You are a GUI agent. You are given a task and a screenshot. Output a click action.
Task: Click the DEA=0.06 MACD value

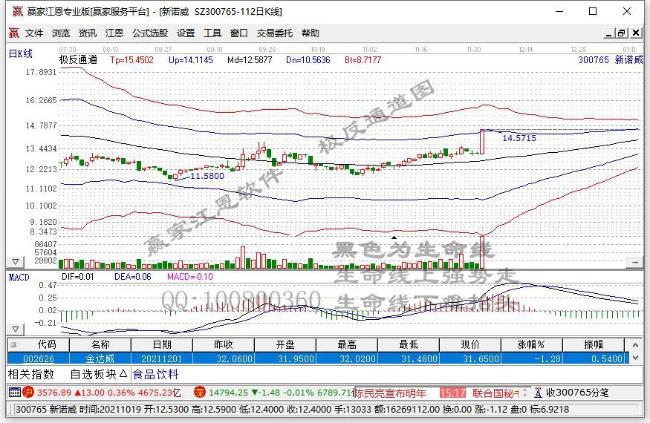[133, 277]
